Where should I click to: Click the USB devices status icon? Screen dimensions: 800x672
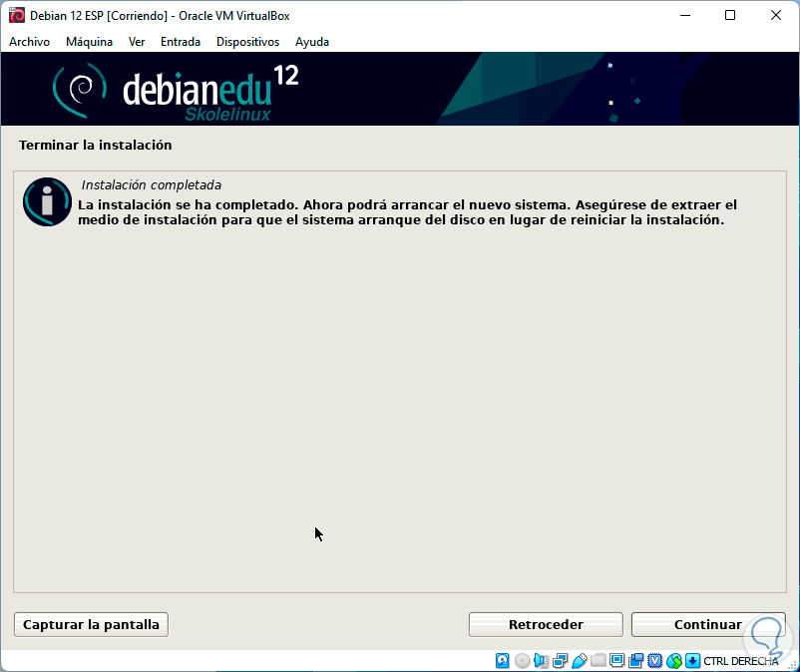[x=580, y=661]
